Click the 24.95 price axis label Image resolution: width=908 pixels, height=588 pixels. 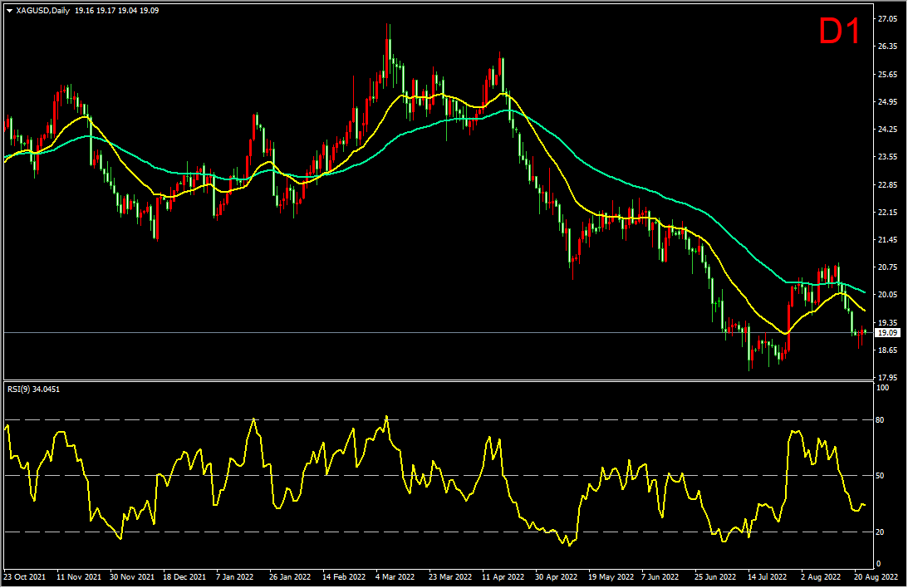887,102
